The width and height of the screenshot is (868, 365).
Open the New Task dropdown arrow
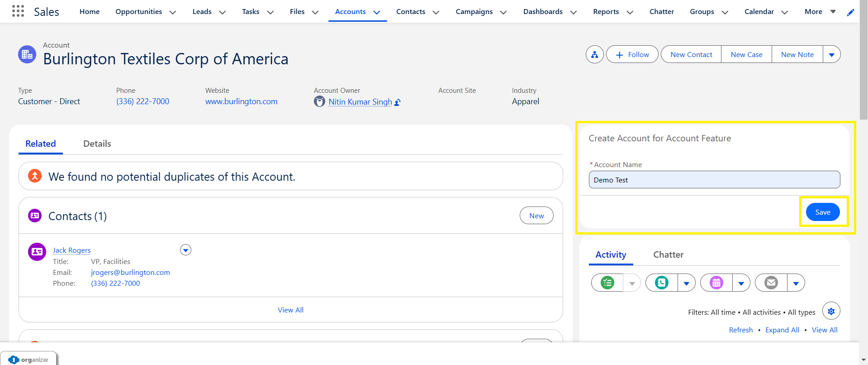coord(632,283)
